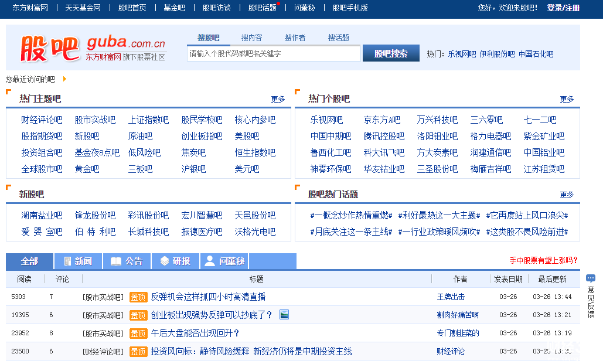This screenshot has width=603, height=364.
Task: Open 股吧话题 in the top navigation
Action: pos(263,8)
